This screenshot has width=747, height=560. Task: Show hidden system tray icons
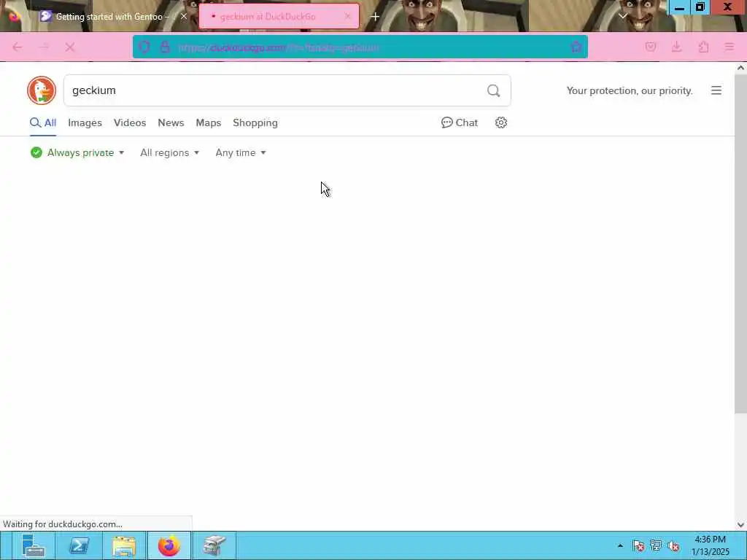point(620,545)
